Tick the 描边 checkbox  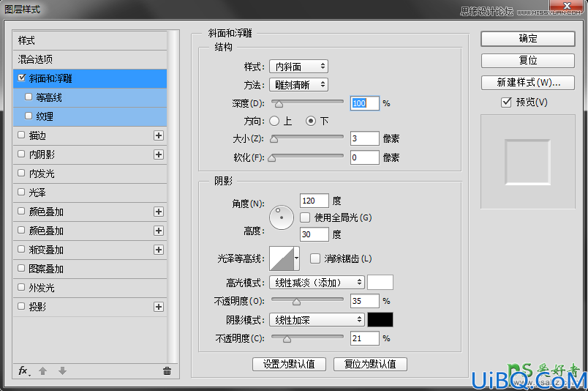pyautogui.click(x=21, y=135)
